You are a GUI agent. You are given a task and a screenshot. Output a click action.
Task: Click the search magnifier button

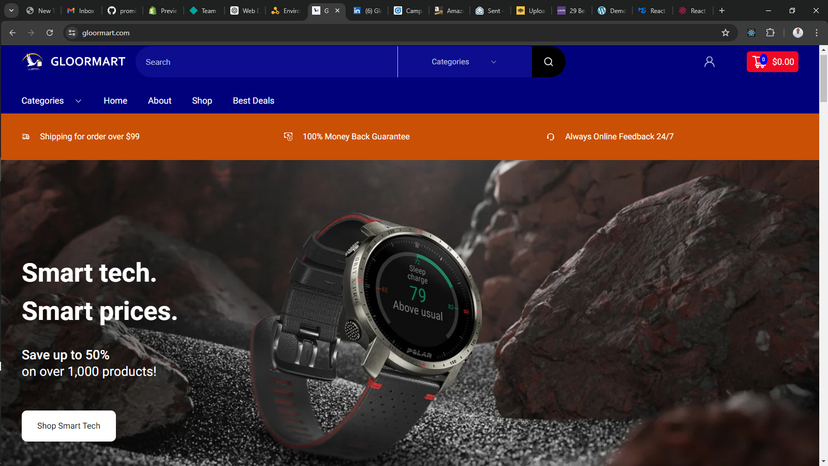[x=548, y=62]
